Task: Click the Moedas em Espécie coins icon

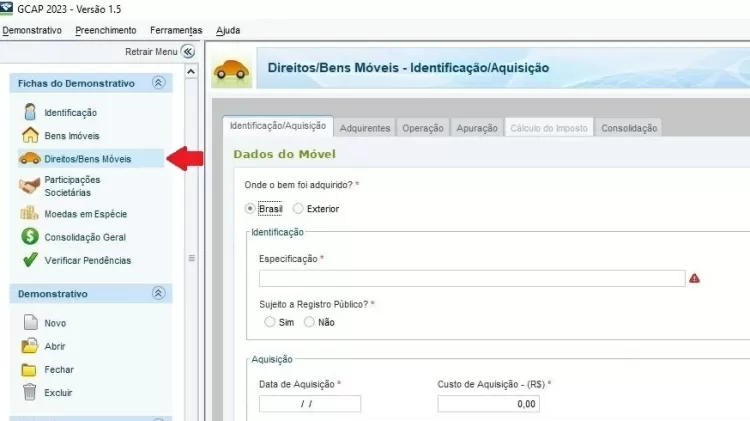Action: [30, 213]
